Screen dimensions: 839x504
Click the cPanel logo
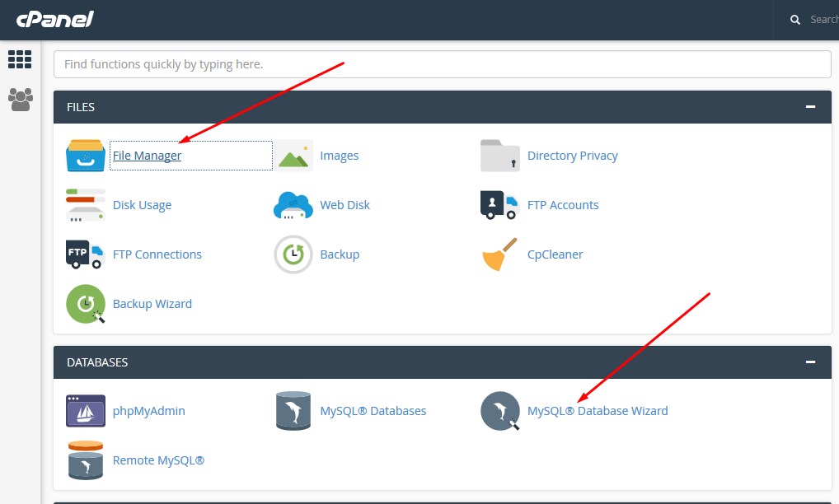(x=55, y=19)
